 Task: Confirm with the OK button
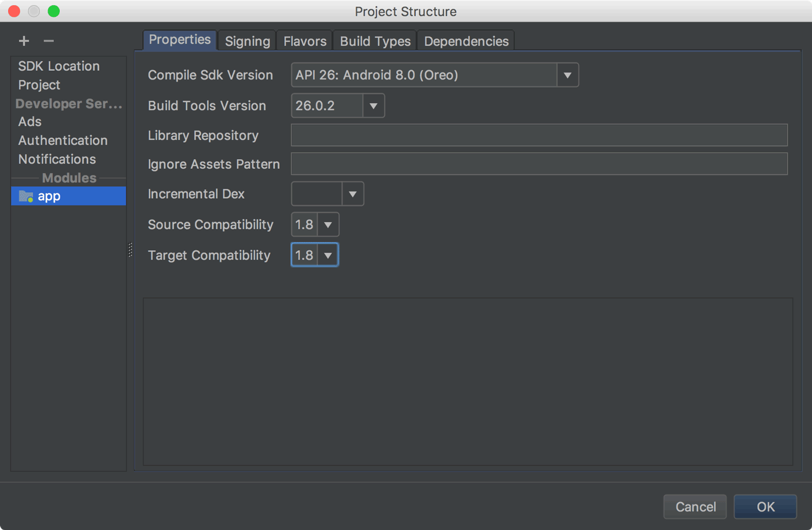[765, 507]
